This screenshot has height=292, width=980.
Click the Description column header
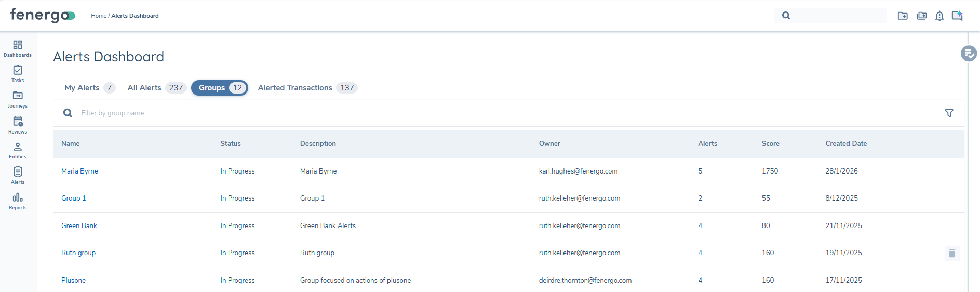point(318,144)
